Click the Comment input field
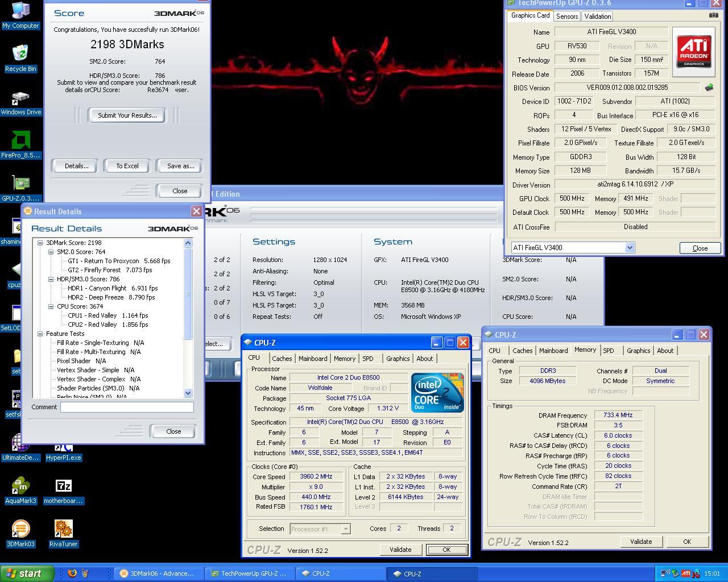 pos(127,407)
